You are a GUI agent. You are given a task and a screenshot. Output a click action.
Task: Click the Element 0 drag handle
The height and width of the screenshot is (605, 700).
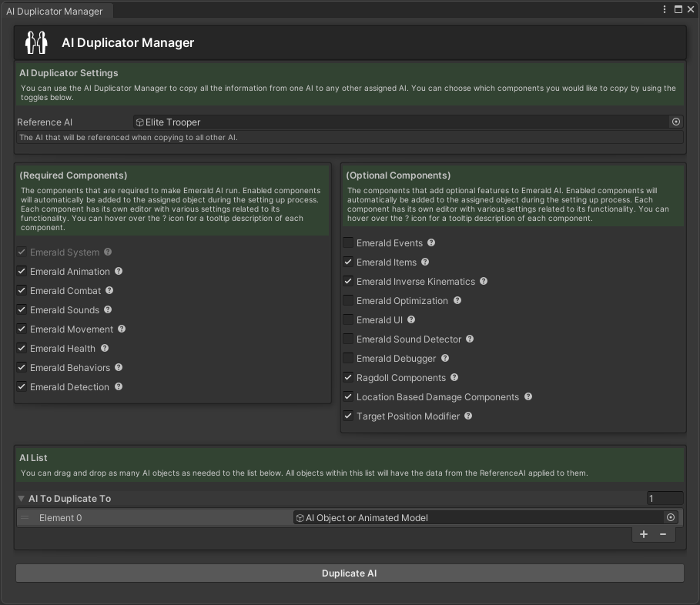tap(25, 517)
